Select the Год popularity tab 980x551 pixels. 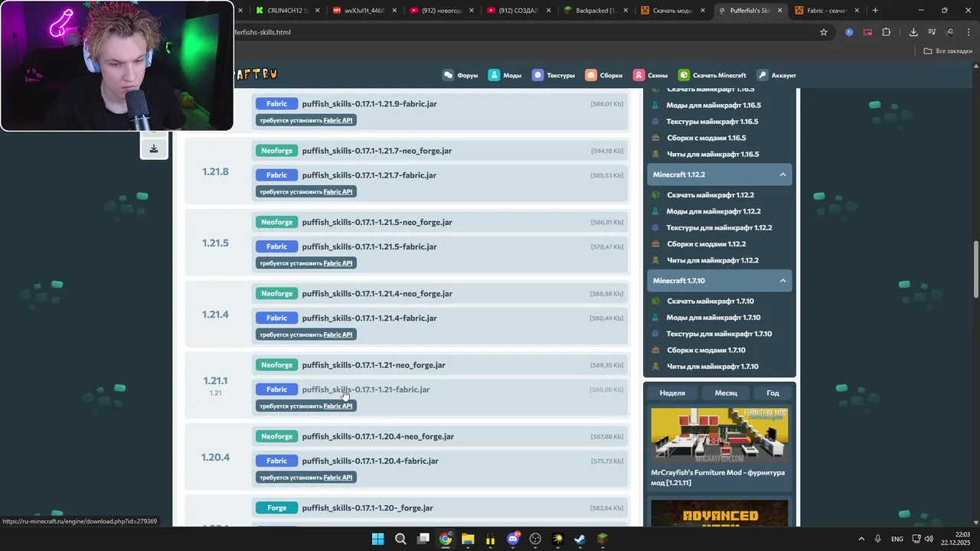(773, 393)
